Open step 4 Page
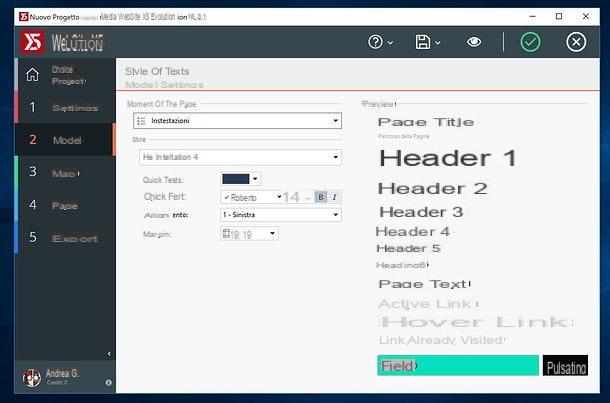 pyautogui.click(x=65, y=205)
